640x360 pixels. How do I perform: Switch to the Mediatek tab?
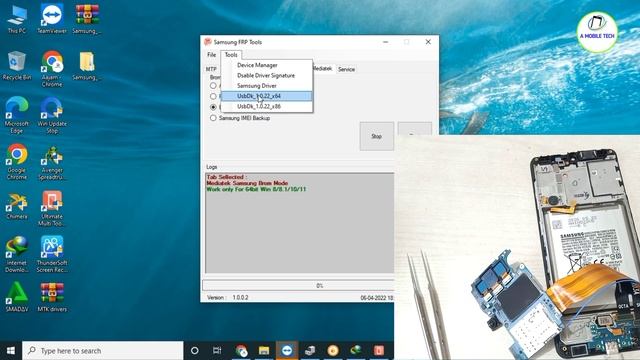(323, 69)
